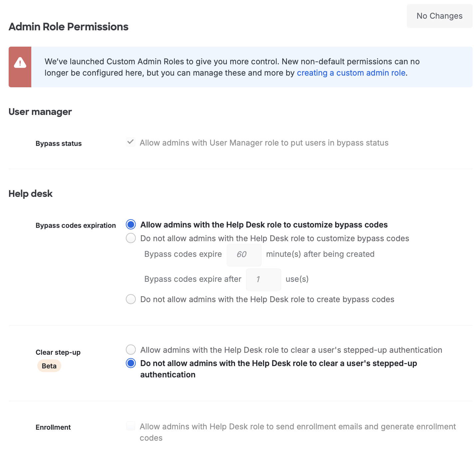Viewport: 476px width, 449px height.
Task: Open the creating a custom admin role link
Action: pos(351,73)
